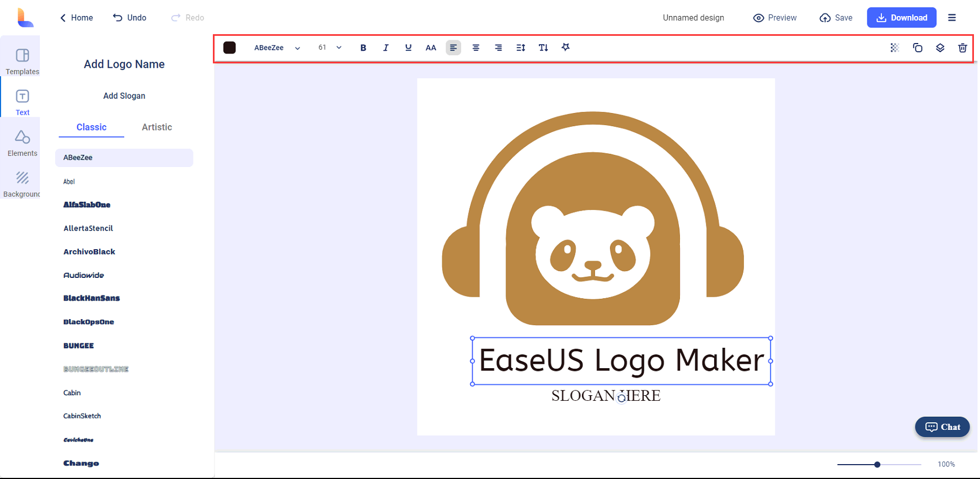Click the zoom slider handle
Viewport: 980px width, 479px height.
click(877, 465)
